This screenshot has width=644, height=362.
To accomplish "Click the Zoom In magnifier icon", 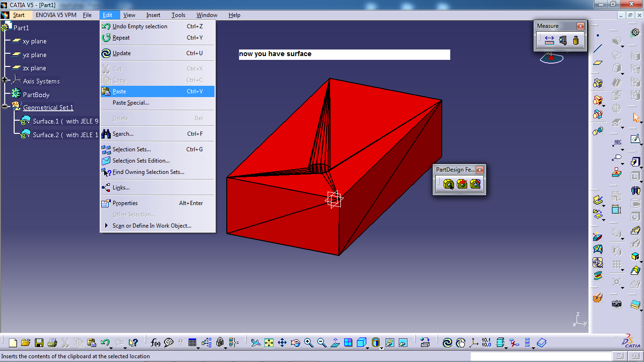I will tap(308, 343).
